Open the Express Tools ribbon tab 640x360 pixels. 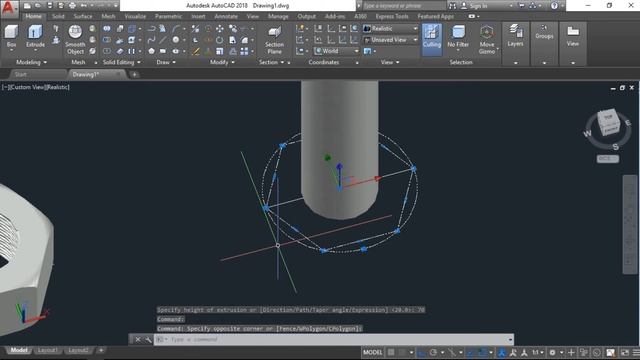(x=392, y=16)
